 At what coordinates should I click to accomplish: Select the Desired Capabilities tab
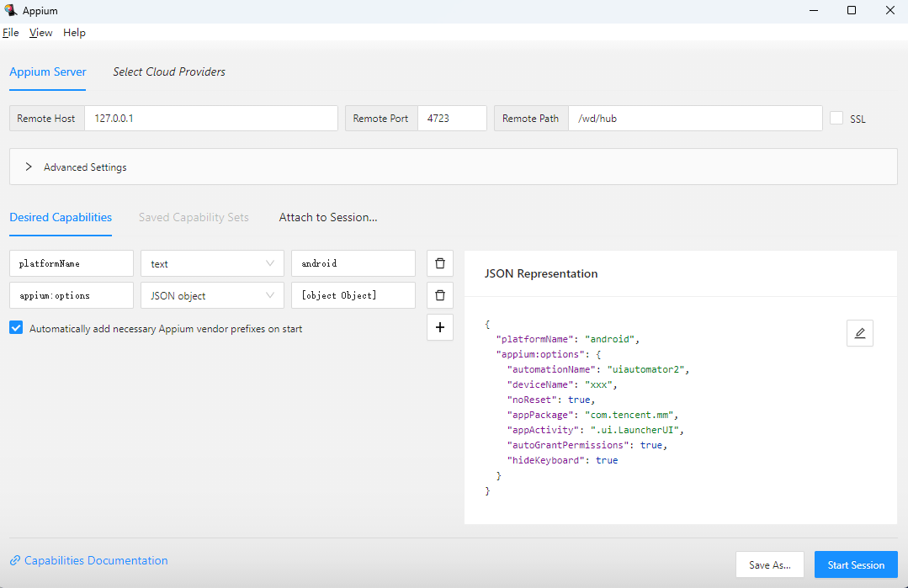point(61,217)
